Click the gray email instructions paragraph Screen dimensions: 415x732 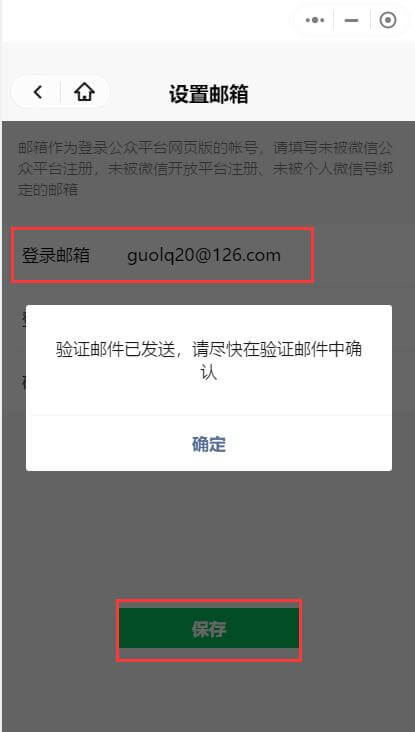click(205, 169)
